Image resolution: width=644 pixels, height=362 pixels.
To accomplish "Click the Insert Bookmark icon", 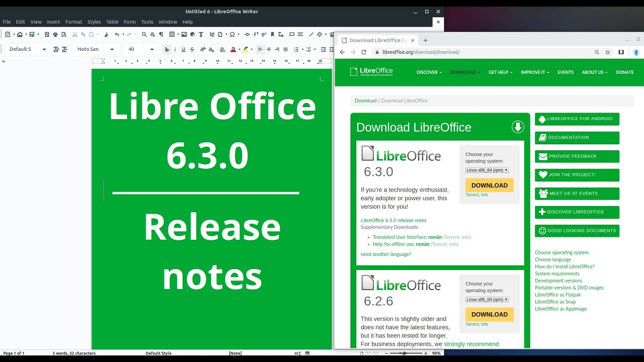I will pyautogui.click(x=272, y=35).
